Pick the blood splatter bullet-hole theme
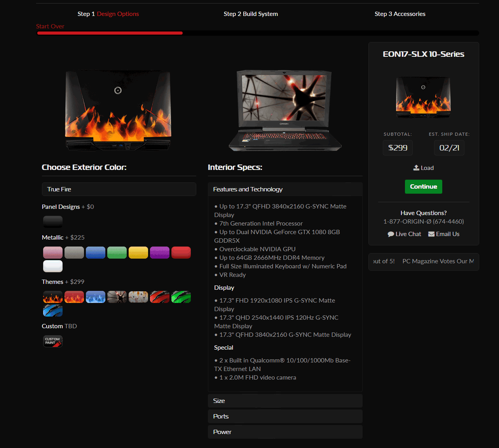Screen dimensions: 499x448 point(138,297)
